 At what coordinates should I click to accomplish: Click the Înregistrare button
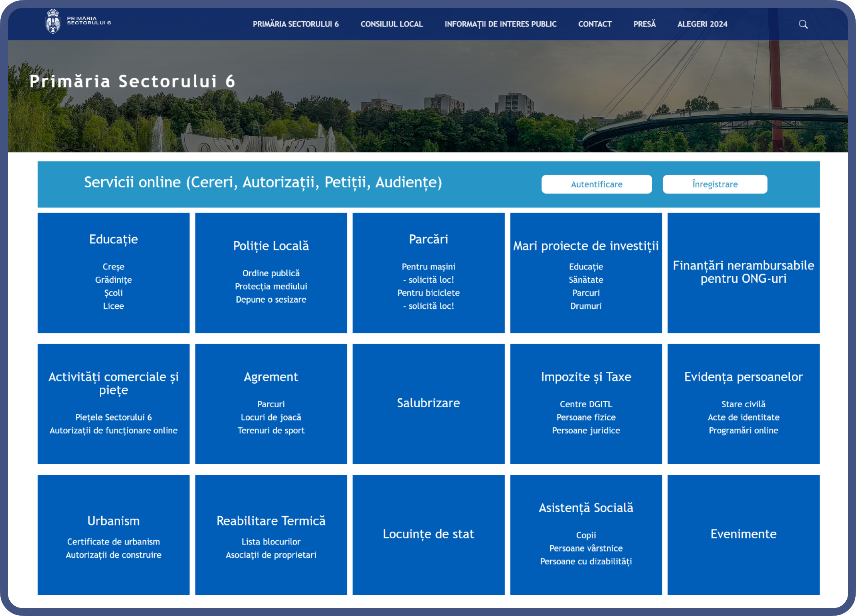click(715, 184)
